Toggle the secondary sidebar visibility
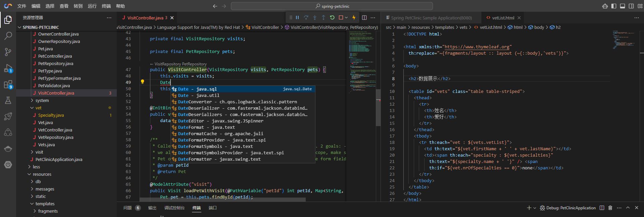This screenshot has height=217, width=644. [631, 6]
